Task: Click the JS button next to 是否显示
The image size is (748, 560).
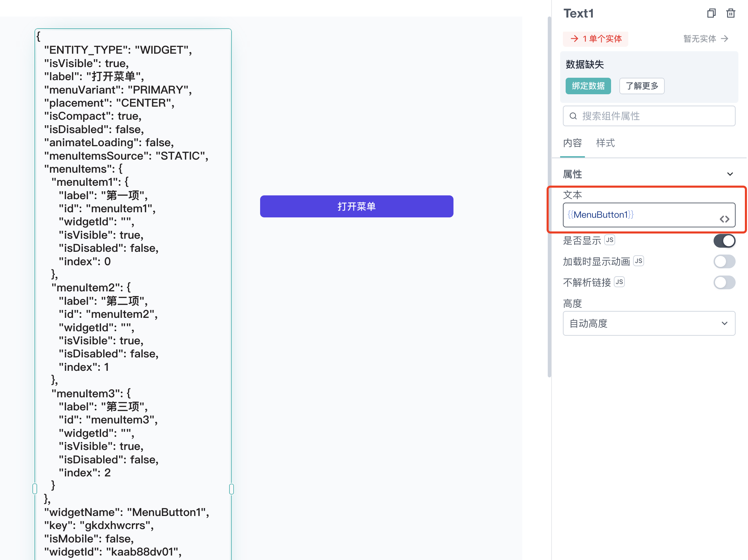Action: pos(610,240)
